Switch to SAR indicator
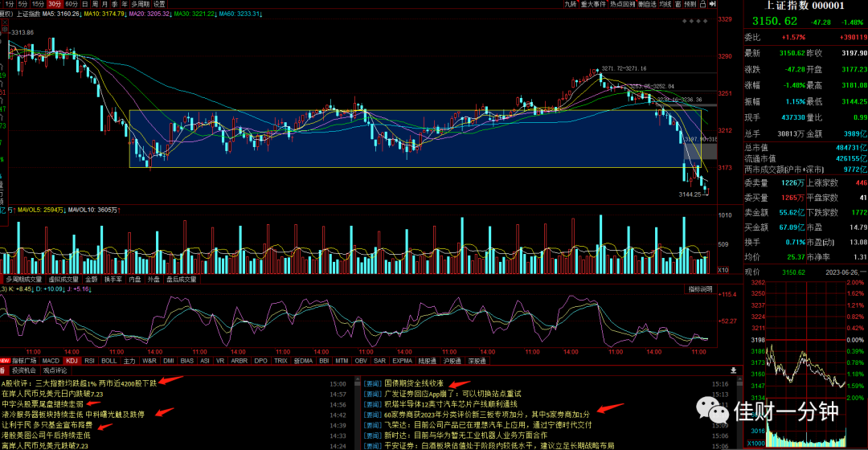Image resolution: width=868 pixels, height=450 pixels. 379,361
